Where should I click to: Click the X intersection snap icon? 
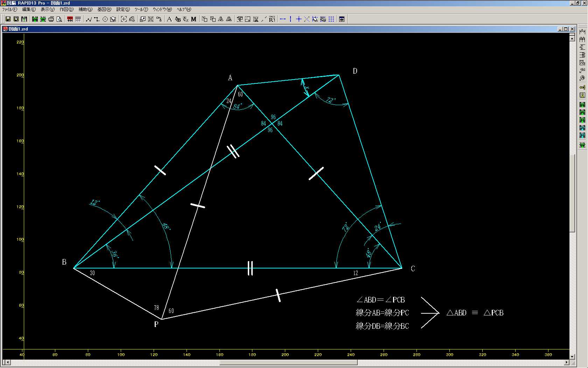(x=307, y=19)
